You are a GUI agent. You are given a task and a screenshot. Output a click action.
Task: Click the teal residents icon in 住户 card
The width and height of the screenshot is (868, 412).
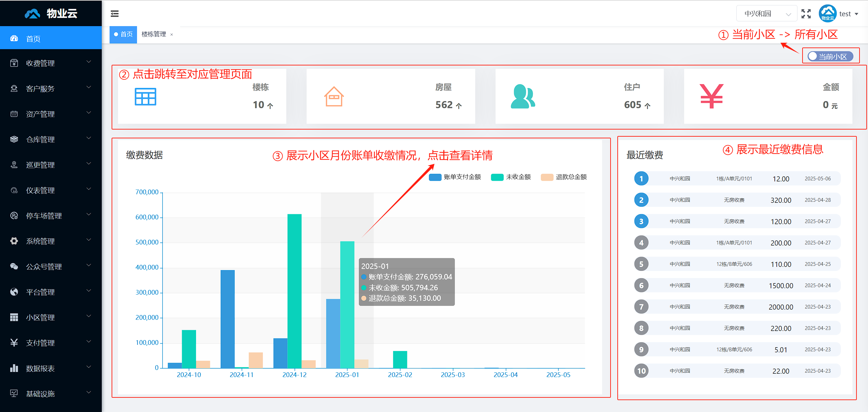[523, 97]
